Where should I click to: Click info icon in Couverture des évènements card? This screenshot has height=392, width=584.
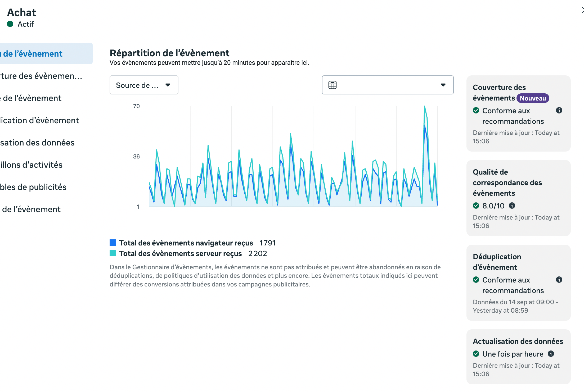(x=559, y=110)
